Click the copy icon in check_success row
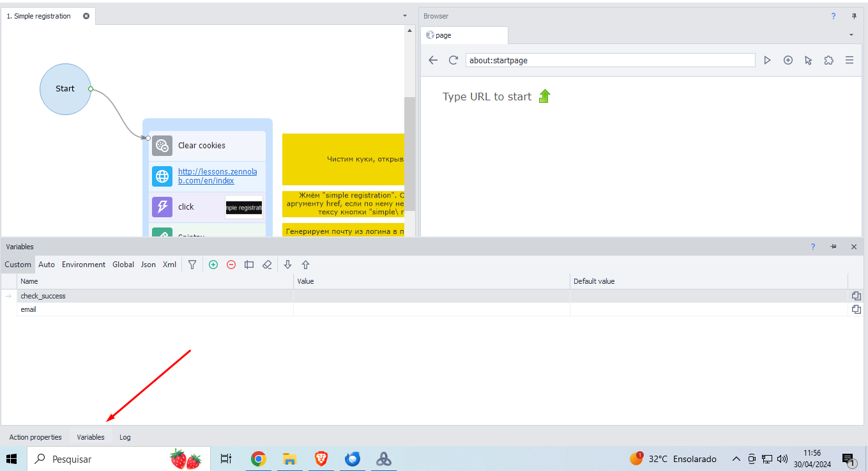The width and height of the screenshot is (868, 471). coord(857,296)
